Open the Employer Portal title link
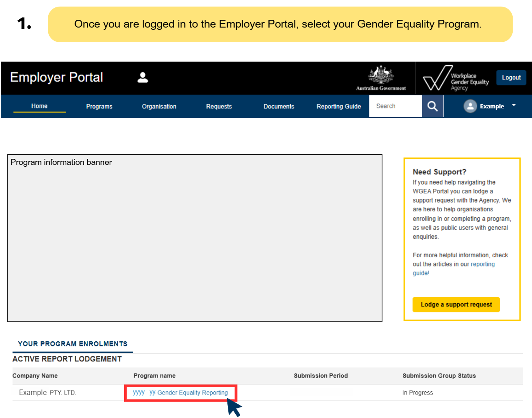532x418 pixels. pos(57,78)
